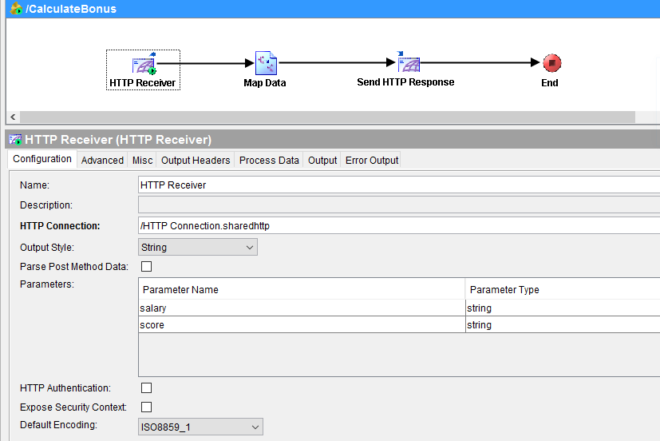The width and height of the screenshot is (660, 441).
Task: Click the string type cell for salary
Action: coord(563,308)
